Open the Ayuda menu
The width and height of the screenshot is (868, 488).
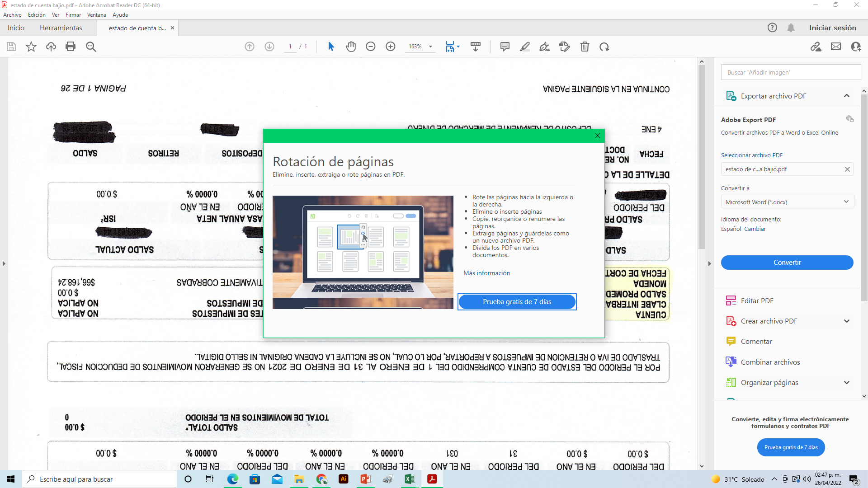coord(120,15)
